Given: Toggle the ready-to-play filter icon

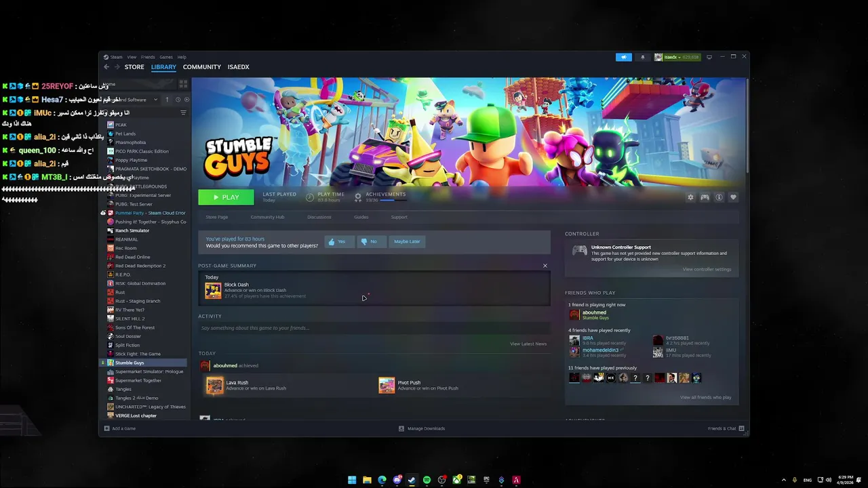Looking at the screenshot, I should coord(186,100).
